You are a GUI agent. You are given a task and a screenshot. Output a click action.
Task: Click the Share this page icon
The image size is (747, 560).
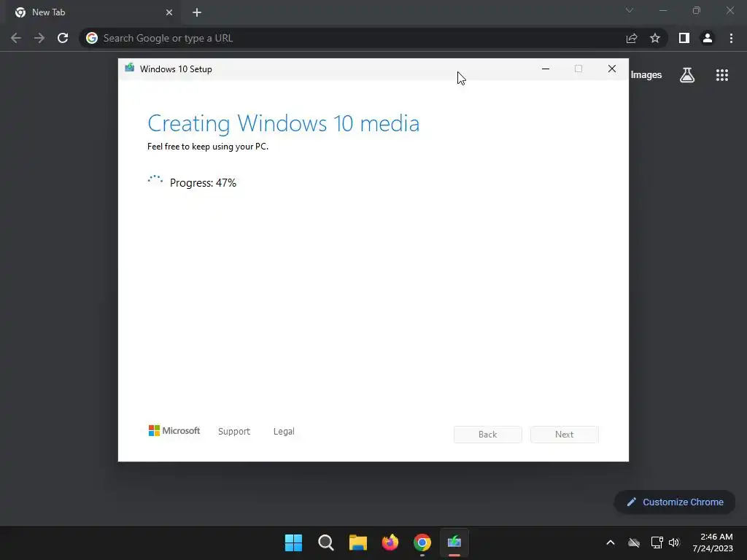click(x=632, y=38)
